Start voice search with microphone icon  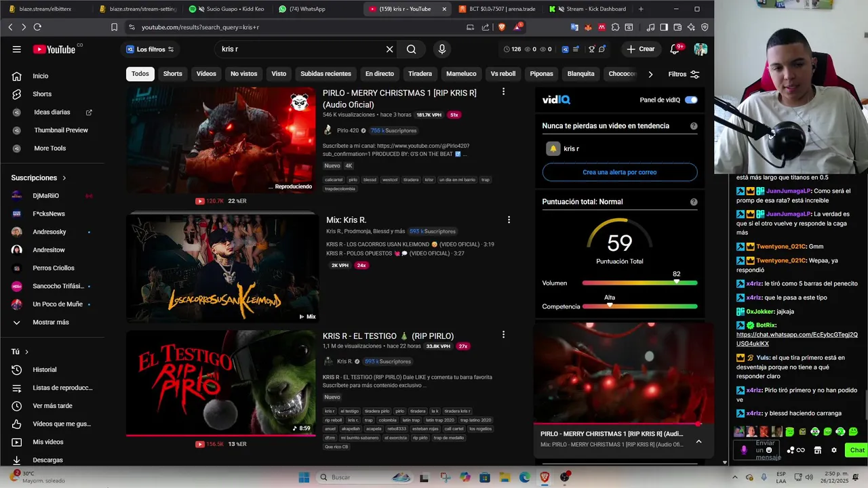(442, 49)
